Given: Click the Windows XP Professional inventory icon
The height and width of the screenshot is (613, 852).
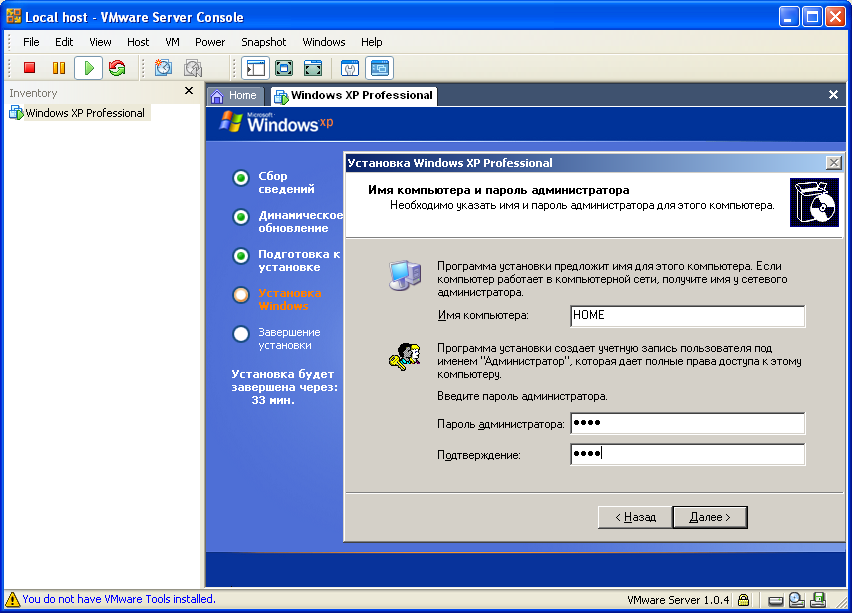Looking at the screenshot, I should click(x=16, y=112).
